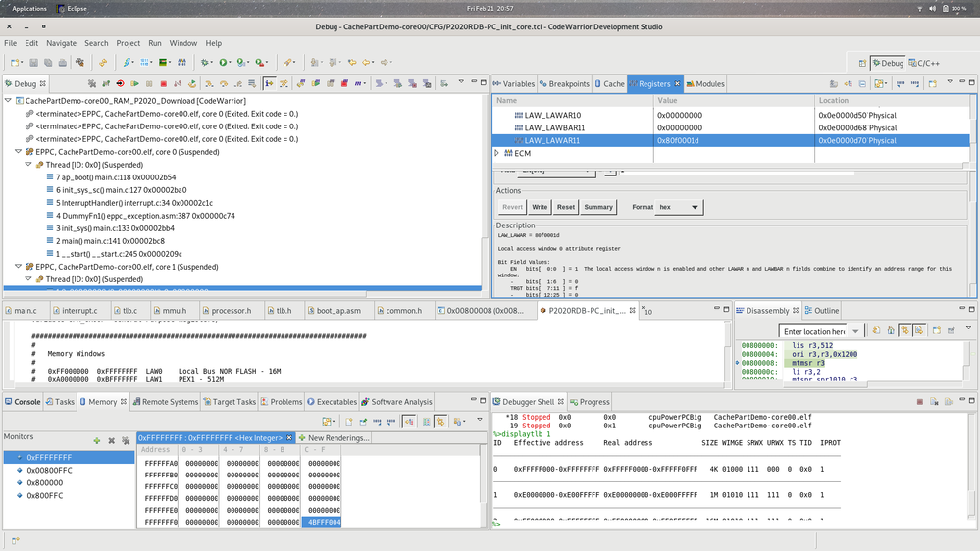Collapse the CachePartDemo-core00_RAM_P2020_Download launch node
The height and width of the screenshot is (551, 980).
click(x=8, y=101)
